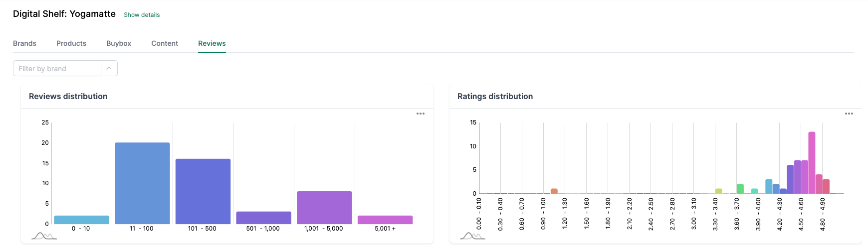Click the 501 - 1,000 reviews bar
This screenshot has width=868, height=252.
coord(263,218)
